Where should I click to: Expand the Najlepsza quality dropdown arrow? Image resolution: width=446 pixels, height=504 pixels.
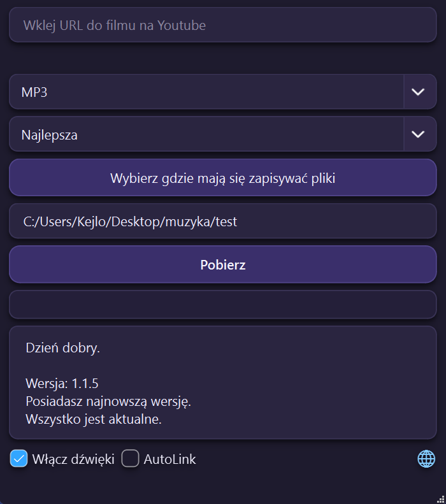pyautogui.click(x=419, y=134)
